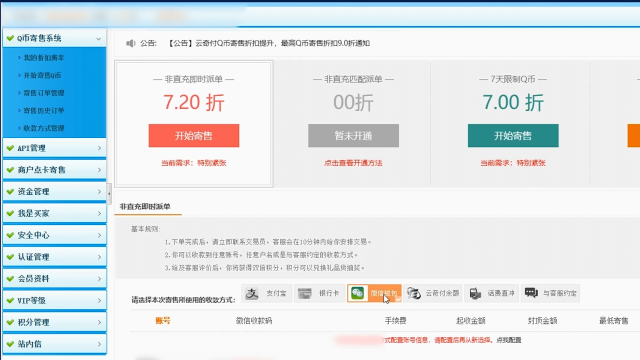The width and height of the screenshot is (640, 360).
Task: Click the green check icon beside API管理
Action: pos(10,148)
